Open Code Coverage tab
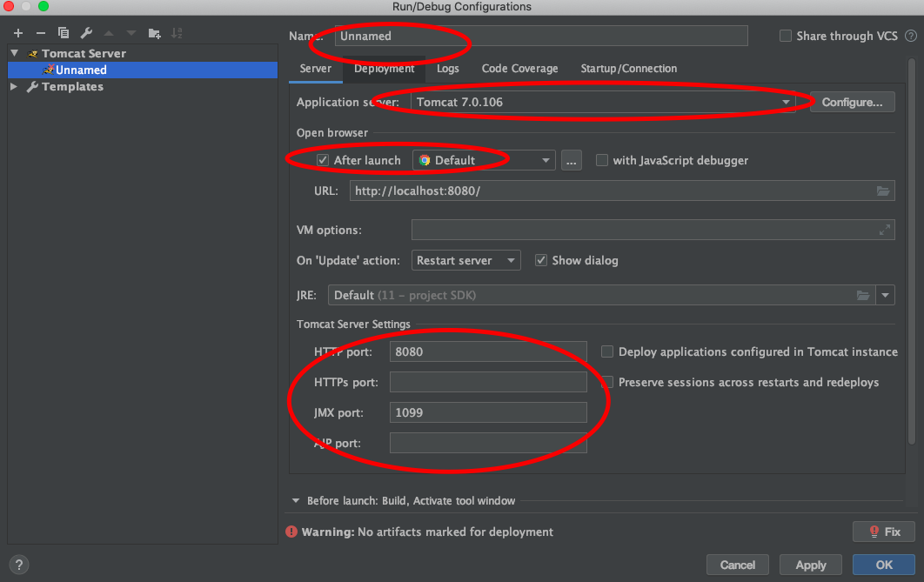The height and width of the screenshot is (582, 924). [x=519, y=69]
